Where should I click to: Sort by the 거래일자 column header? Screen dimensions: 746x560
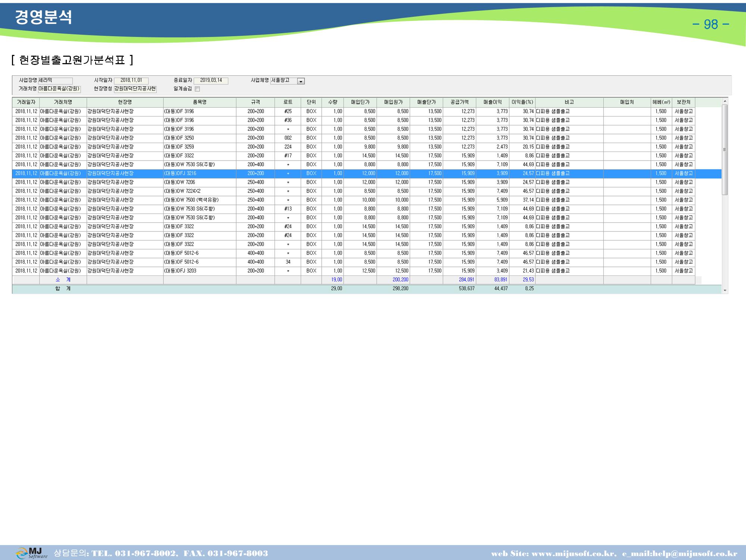coord(26,102)
